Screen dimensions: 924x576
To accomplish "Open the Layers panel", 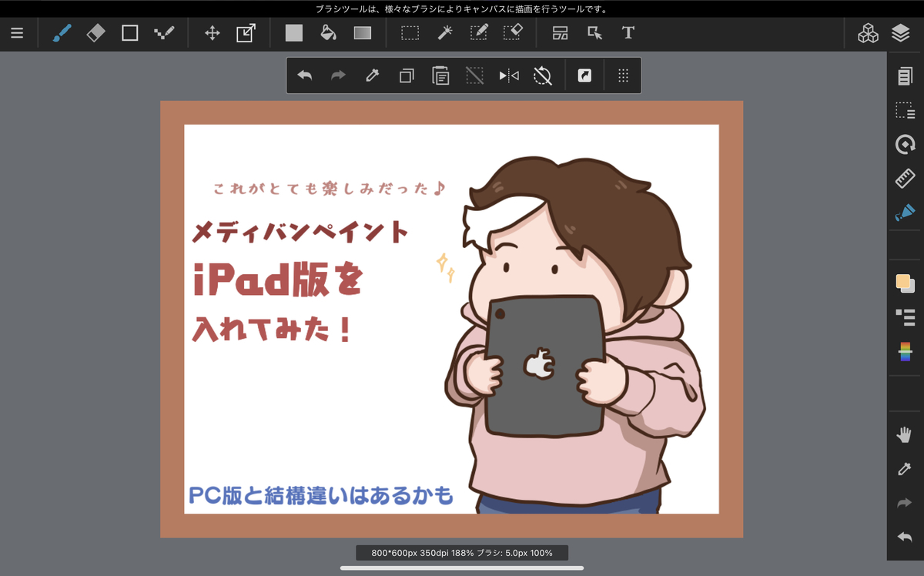I will click(901, 33).
